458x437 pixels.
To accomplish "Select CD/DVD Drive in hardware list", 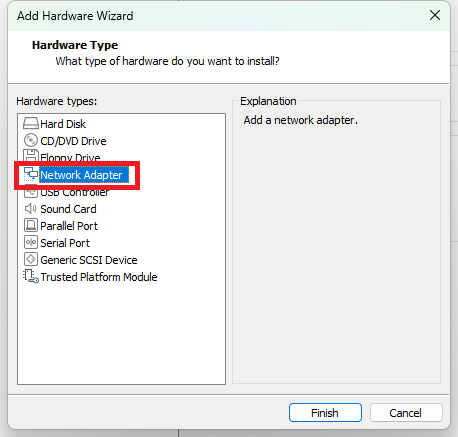I will [x=73, y=141].
